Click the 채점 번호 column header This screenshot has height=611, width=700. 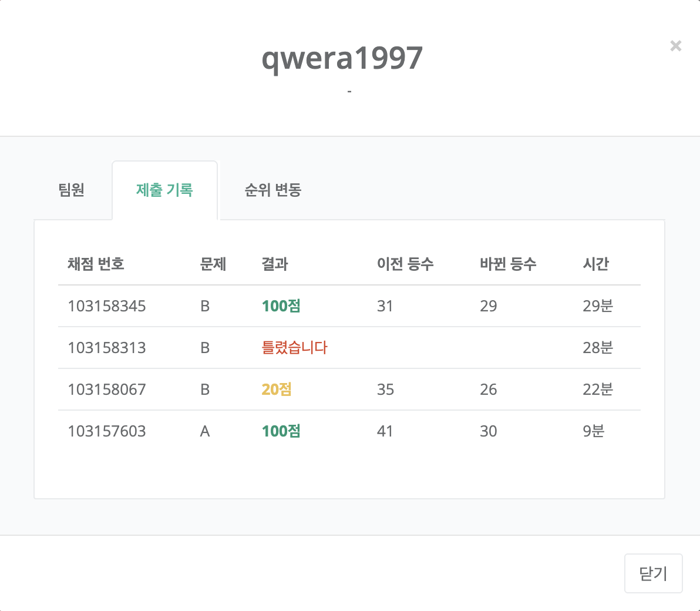point(96,264)
